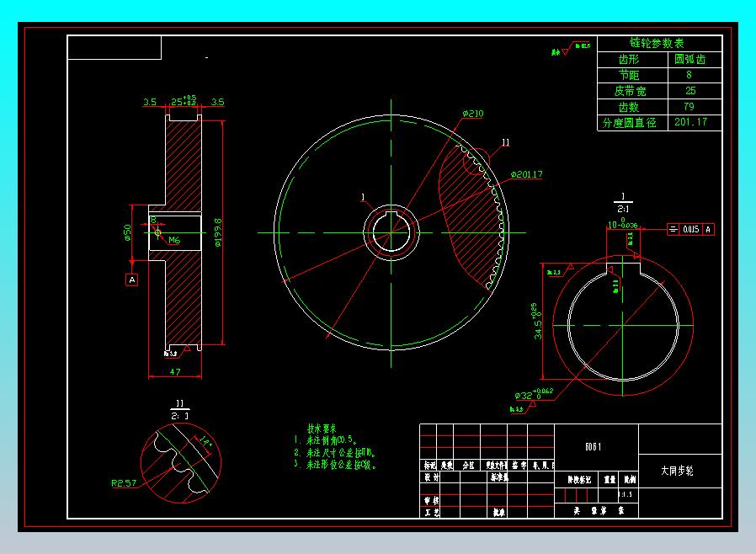756x554 pixels.
Task: Click the ø210 outer diameter dimension label
Action: pos(473,114)
